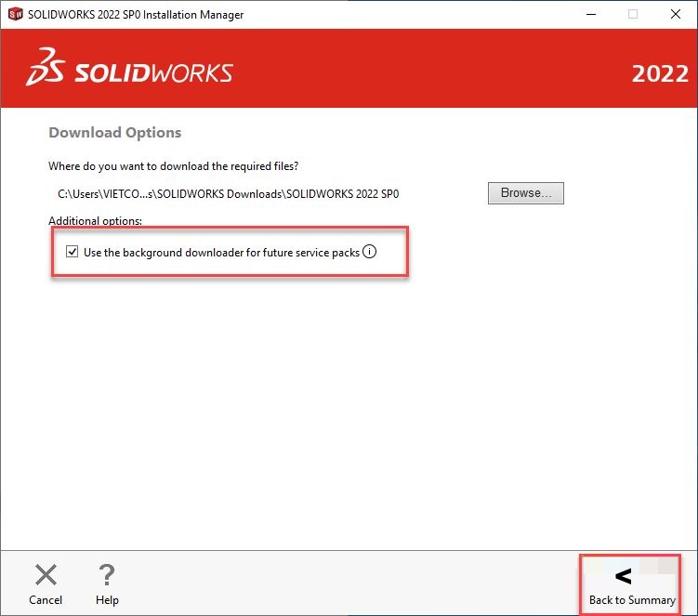Viewport: 698px width, 616px height.
Task: Click the 2022 version label in the banner
Action: point(660,73)
